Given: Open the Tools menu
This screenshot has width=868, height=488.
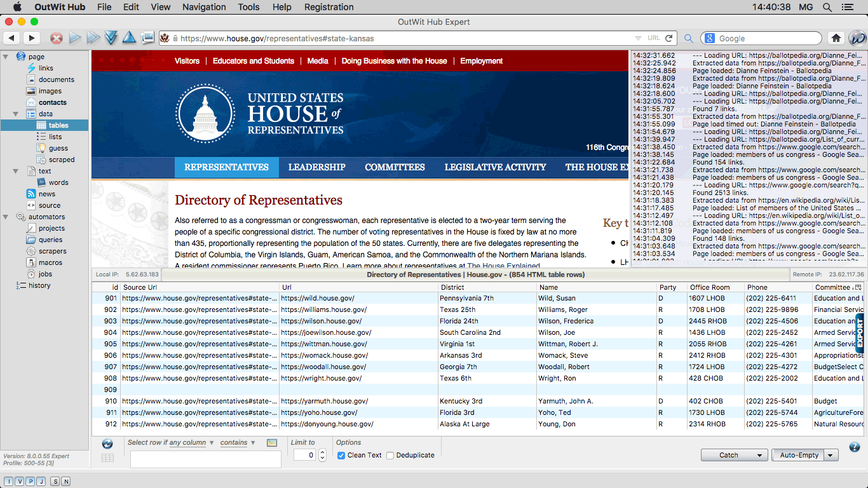Looking at the screenshot, I should pyautogui.click(x=248, y=7).
